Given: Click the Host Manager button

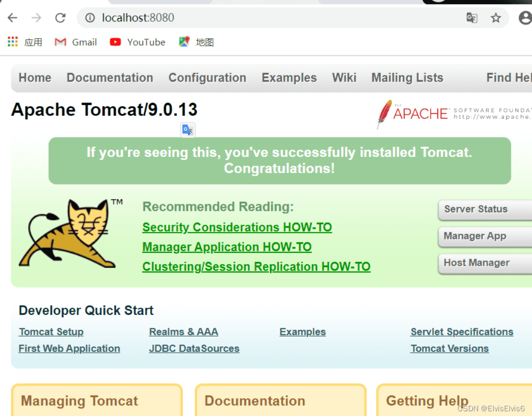Looking at the screenshot, I should pos(485,263).
